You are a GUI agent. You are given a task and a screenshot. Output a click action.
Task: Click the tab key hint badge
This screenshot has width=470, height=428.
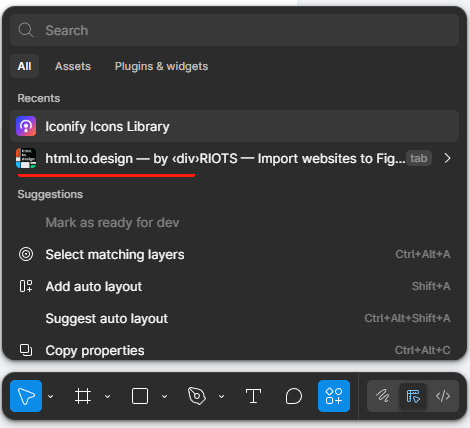[x=419, y=158]
